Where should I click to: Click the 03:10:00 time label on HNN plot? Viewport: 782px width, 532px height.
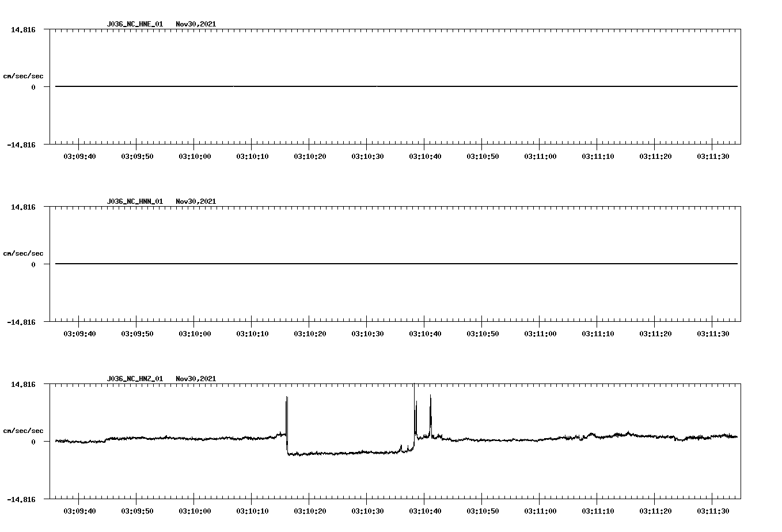195,334
